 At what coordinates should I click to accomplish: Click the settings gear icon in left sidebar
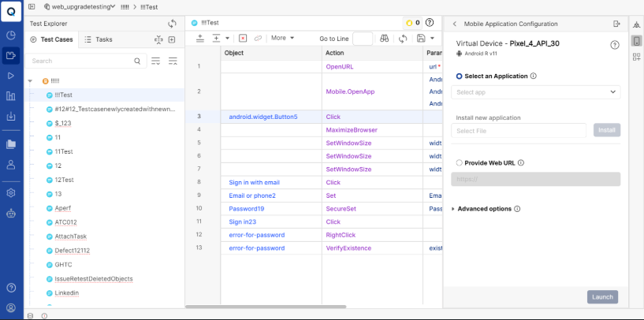11,192
